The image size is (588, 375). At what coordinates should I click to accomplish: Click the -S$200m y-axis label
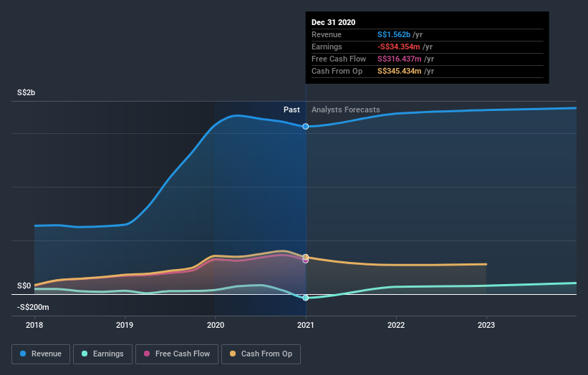(x=33, y=307)
